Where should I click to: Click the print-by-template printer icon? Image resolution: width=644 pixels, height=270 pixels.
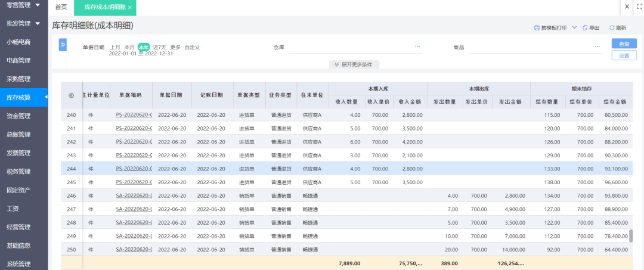[x=537, y=28]
